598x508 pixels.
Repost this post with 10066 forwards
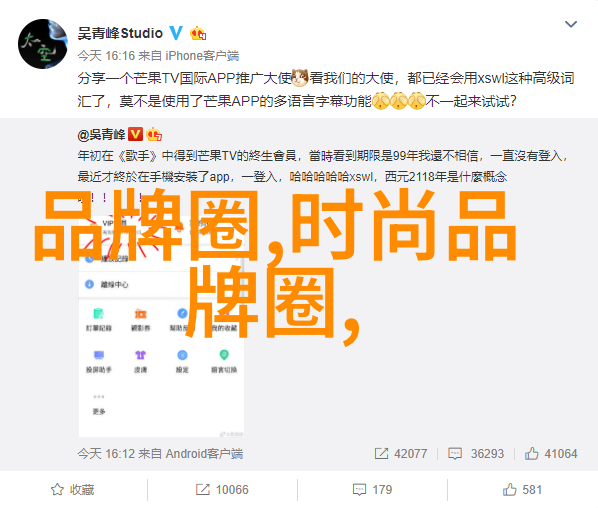[222, 490]
